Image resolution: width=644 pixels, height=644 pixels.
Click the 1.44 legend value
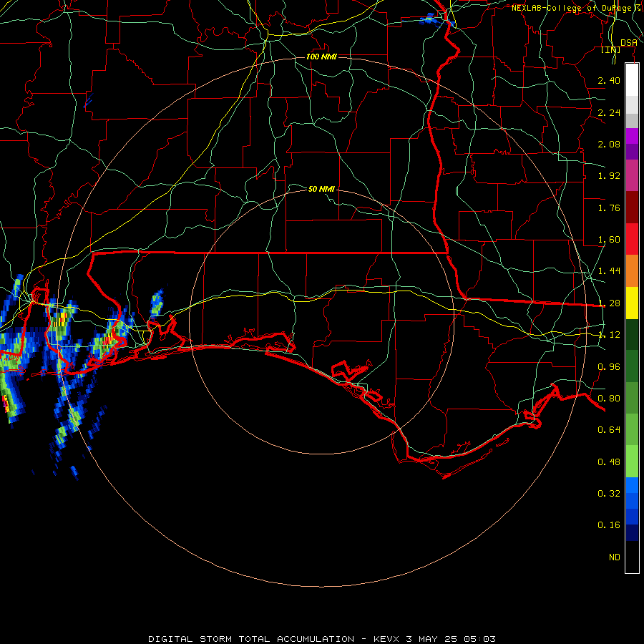[x=609, y=271]
